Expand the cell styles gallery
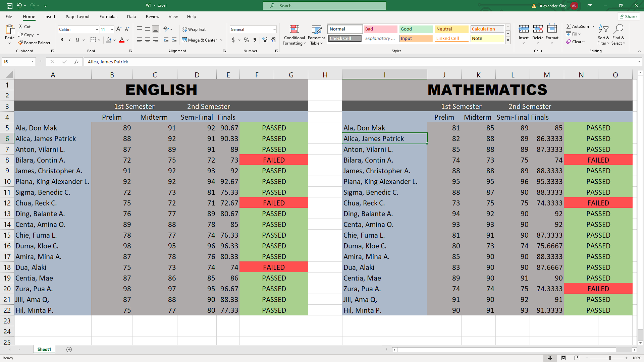The image size is (644, 362). point(508,41)
